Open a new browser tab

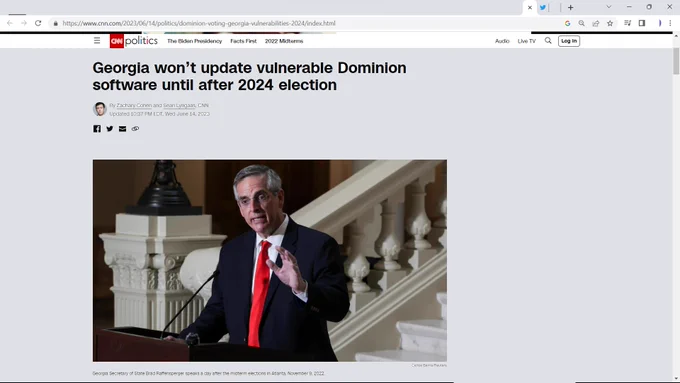pyautogui.click(x=571, y=7)
